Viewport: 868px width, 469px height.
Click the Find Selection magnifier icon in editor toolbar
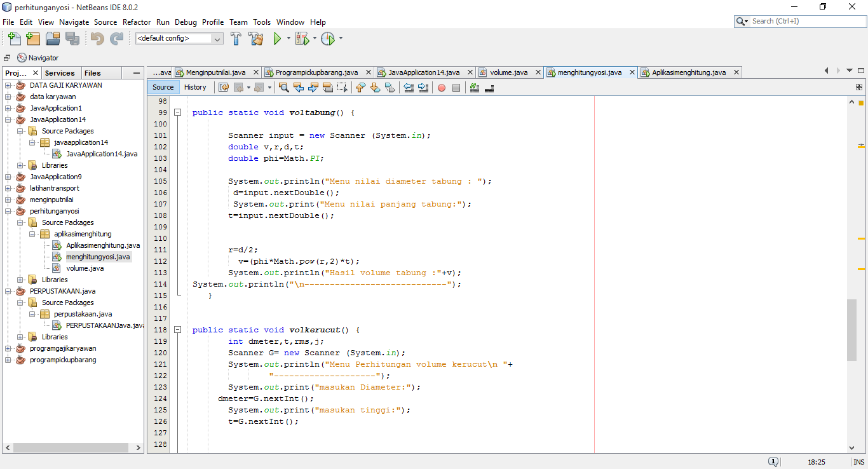(284, 87)
